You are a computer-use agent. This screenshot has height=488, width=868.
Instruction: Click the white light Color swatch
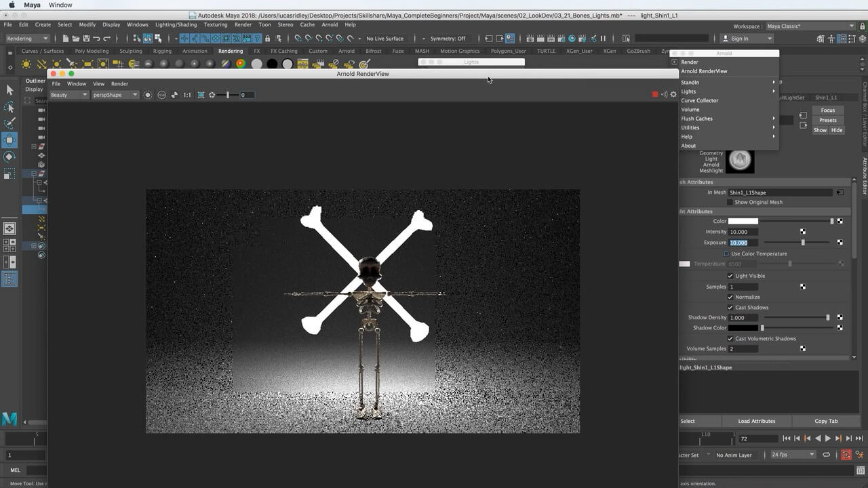pos(743,222)
